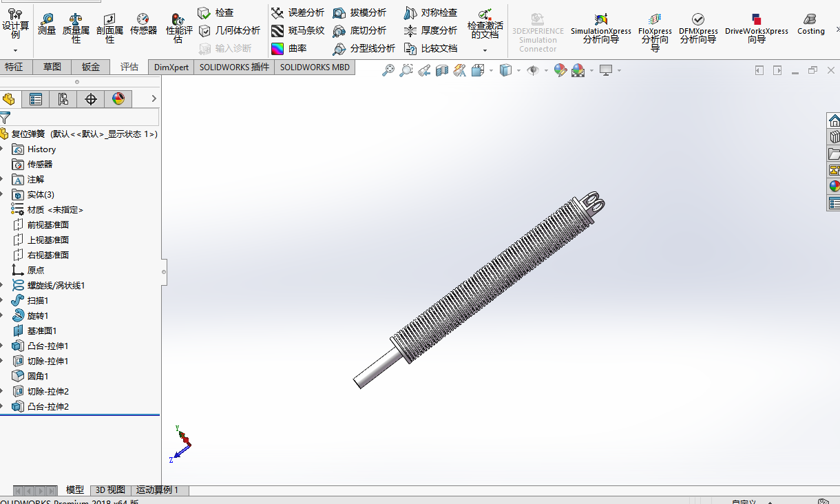The height and width of the screenshot is (504, 840).
Task: Click Zoom to Area icon
Action: coord(406,70)
